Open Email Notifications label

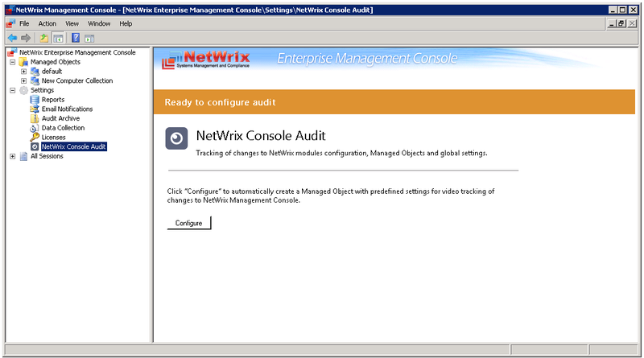[x=68, y=109]
